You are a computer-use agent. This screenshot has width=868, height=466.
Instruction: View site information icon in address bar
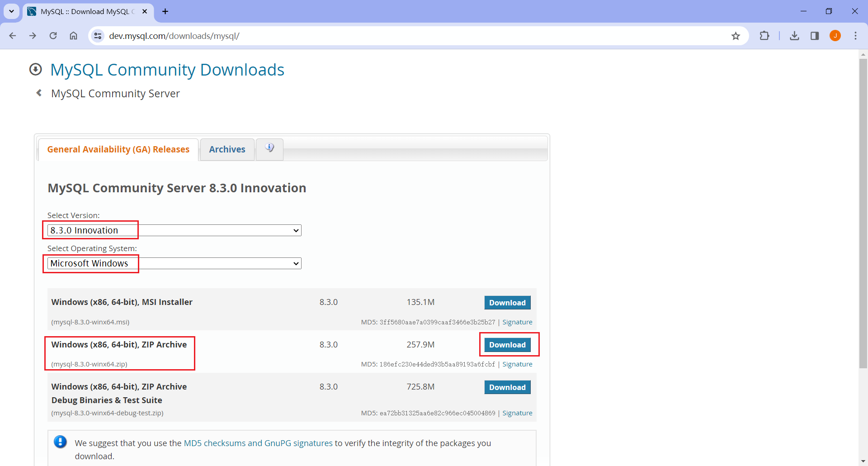[x=98, y=36]
